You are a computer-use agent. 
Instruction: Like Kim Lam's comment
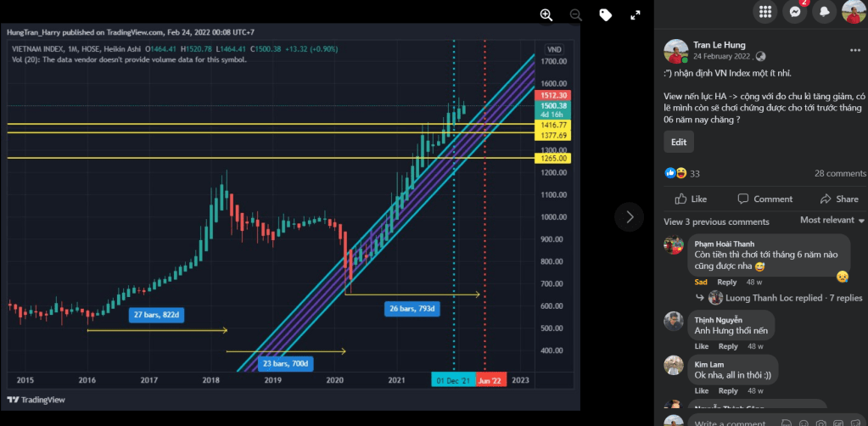click(701, 391)
